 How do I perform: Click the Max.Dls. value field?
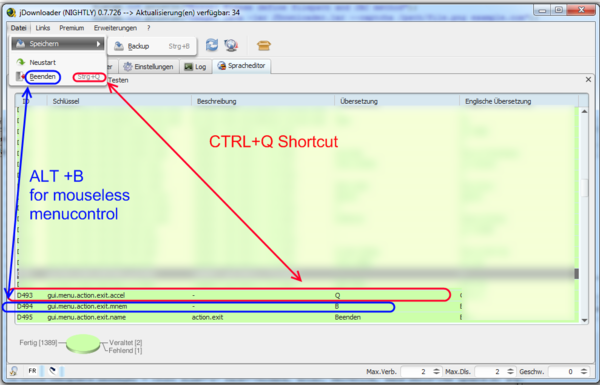(x=491, y=371)
